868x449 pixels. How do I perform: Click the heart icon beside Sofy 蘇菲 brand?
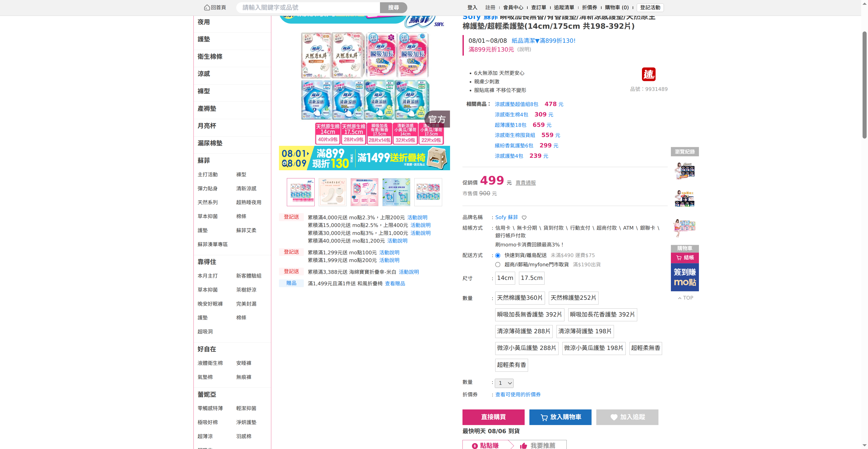(524, 218)
